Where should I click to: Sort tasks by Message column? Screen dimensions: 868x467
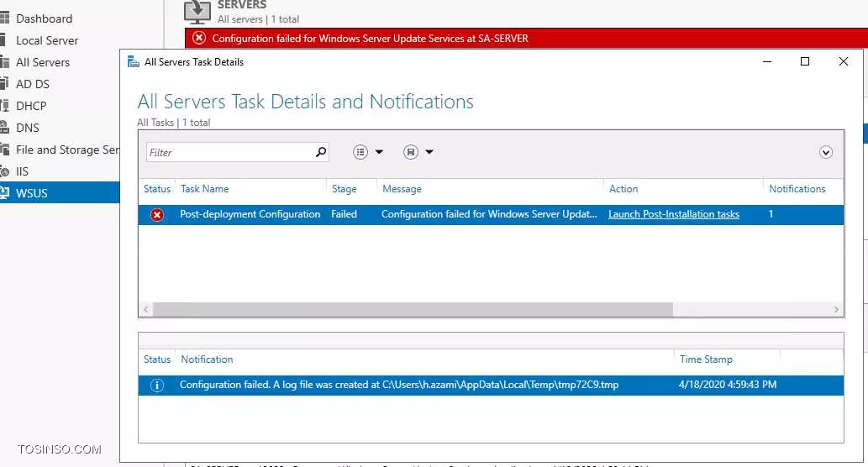coord(402,189)
